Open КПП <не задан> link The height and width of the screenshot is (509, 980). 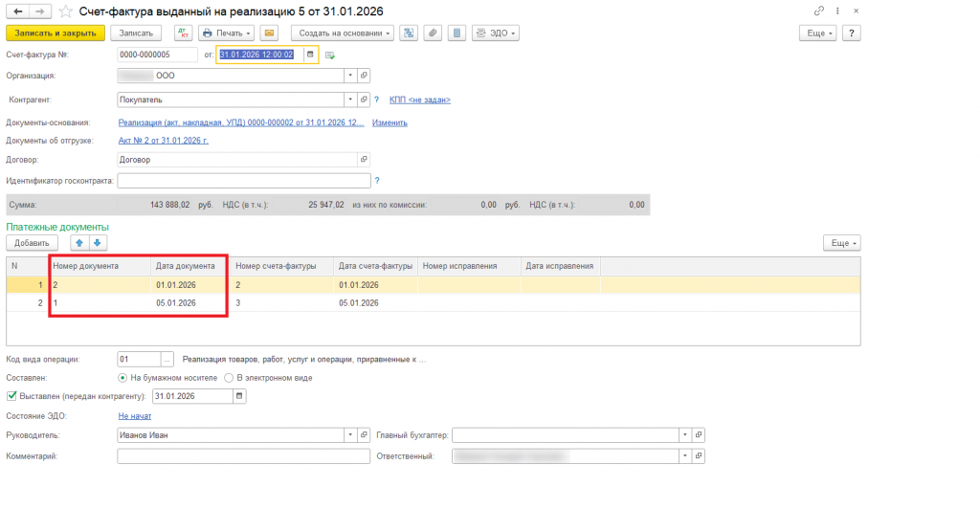tap(420, 100)
